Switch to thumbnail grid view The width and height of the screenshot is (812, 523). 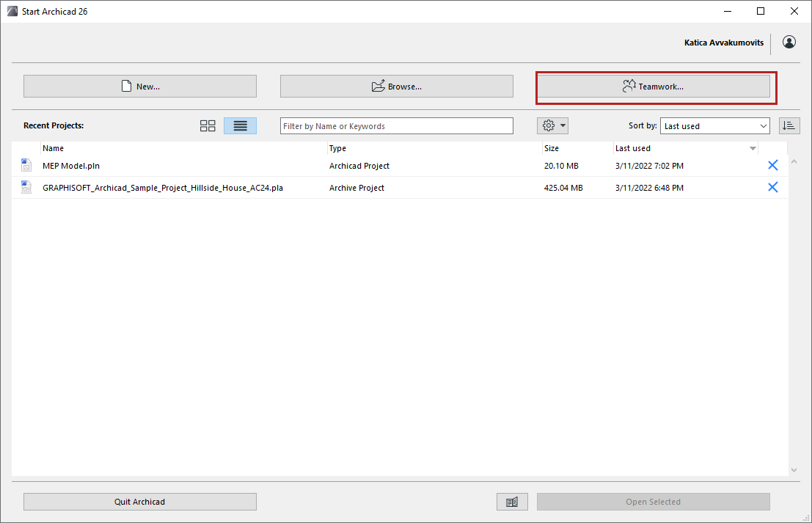(208, 126)
